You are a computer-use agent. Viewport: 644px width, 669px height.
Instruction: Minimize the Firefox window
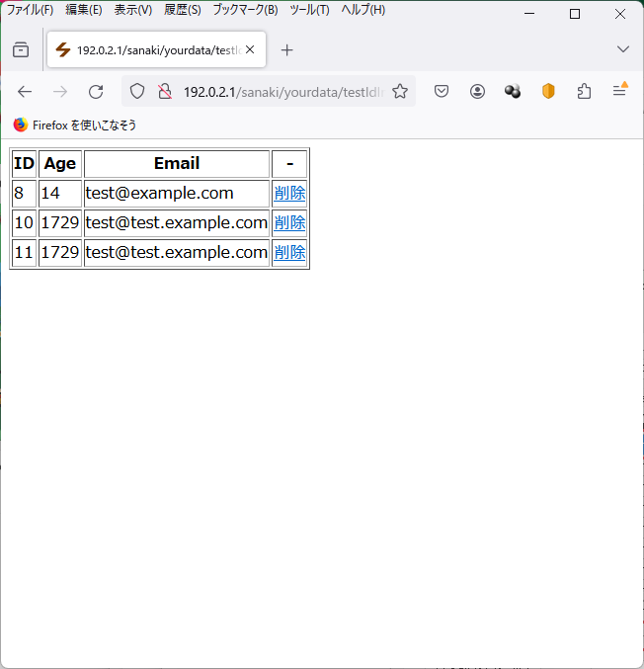click(x=529, y=14)
